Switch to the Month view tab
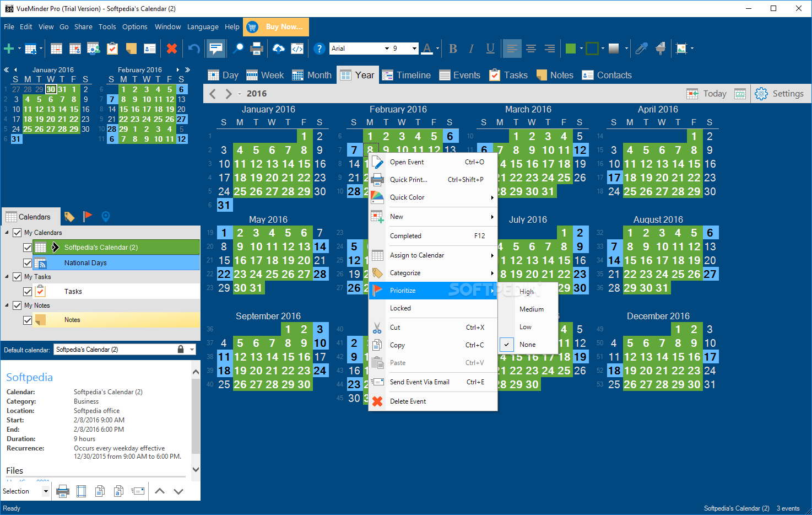Viewport: 812px width, 515px height. (x=312, y=75)
